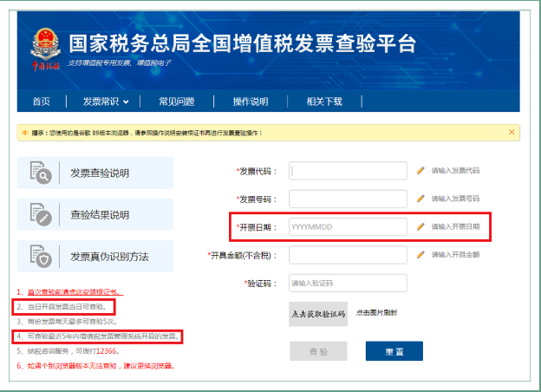Screen dimensions: 541x392
Task: Click the 当日开具发票当日可查验 note
Action: 62,307
